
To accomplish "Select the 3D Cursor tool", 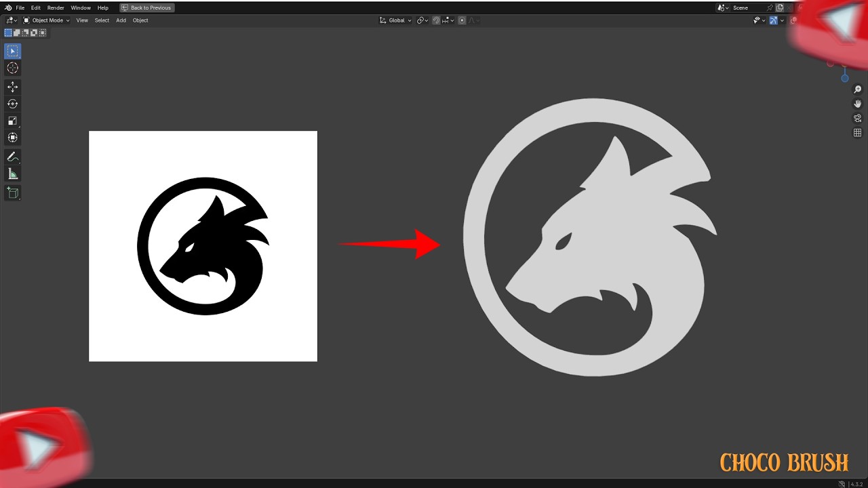I will (12, 68).
